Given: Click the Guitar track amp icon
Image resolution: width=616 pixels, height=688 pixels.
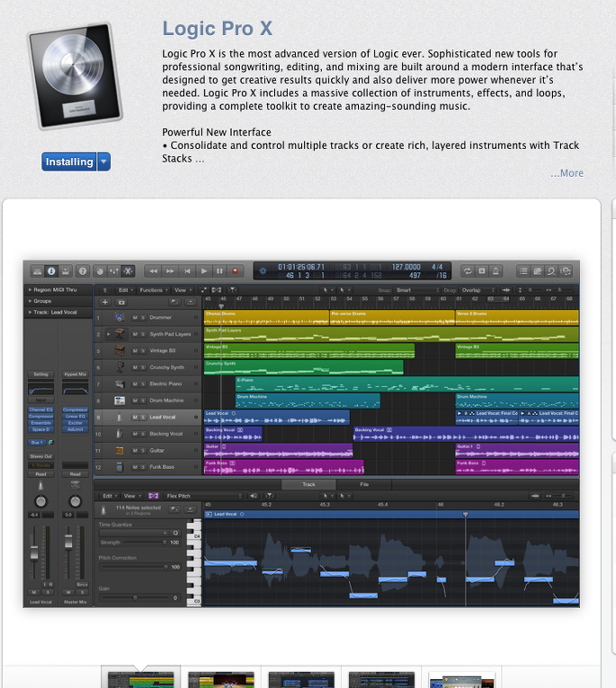Looking at the screenshot, I should pyautogui.click(x=119, y=451).
